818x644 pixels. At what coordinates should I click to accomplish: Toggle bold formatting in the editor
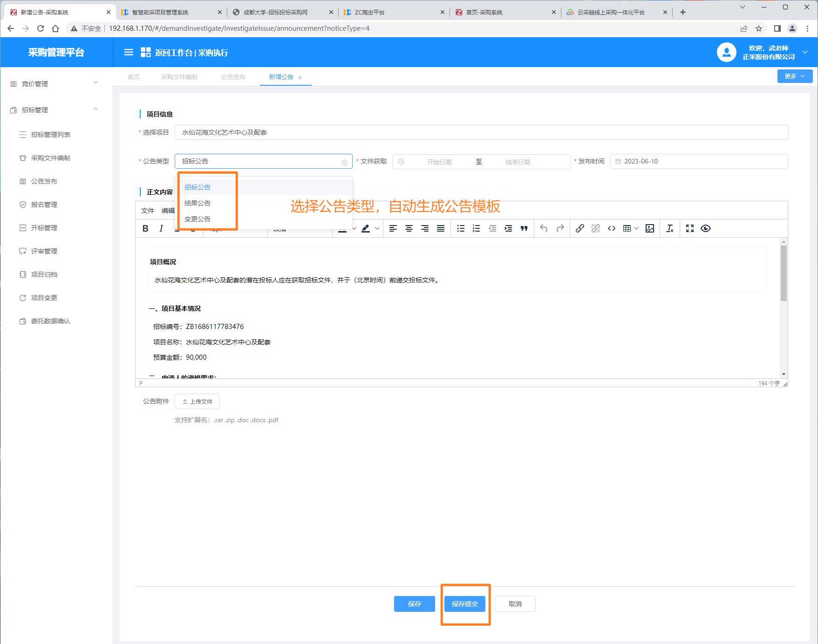pos(145,228)
